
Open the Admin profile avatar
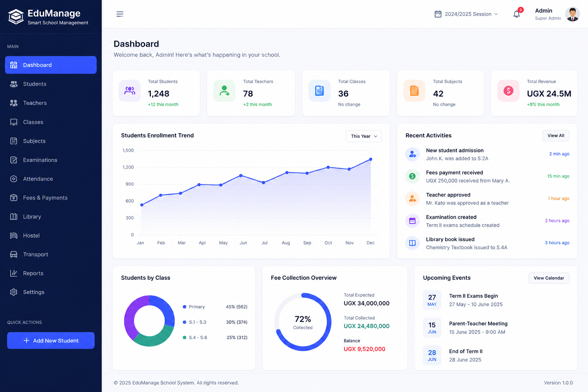click(573, 14)
